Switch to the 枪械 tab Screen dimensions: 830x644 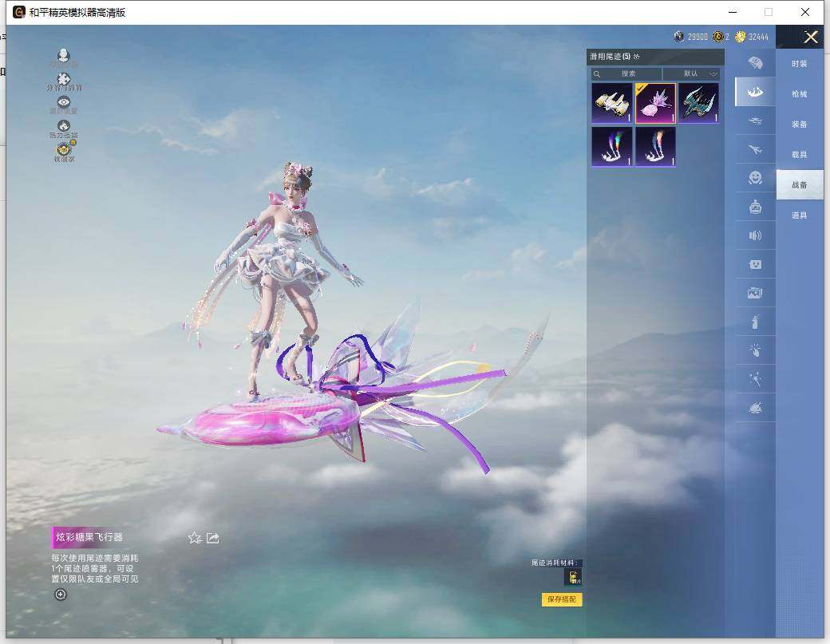point(800,94)
